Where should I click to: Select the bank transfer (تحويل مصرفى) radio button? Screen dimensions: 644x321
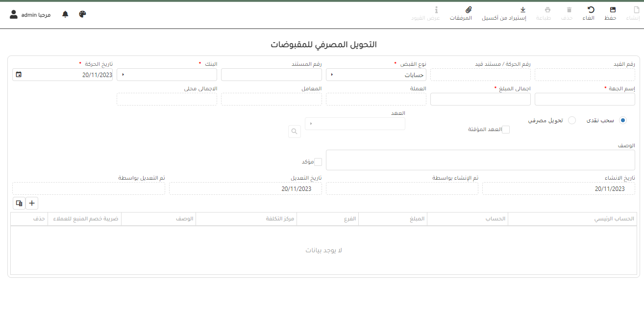point(572,120)
